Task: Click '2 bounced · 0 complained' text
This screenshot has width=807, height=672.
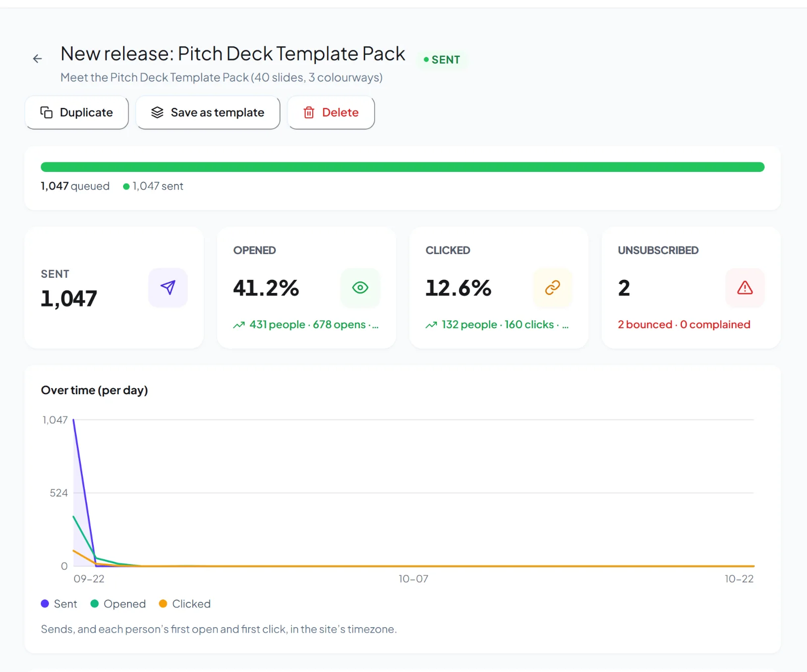Action: (x=684, y=325)
